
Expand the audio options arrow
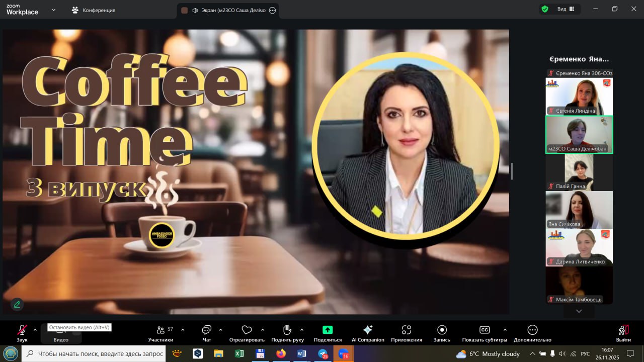coord(35,330)
